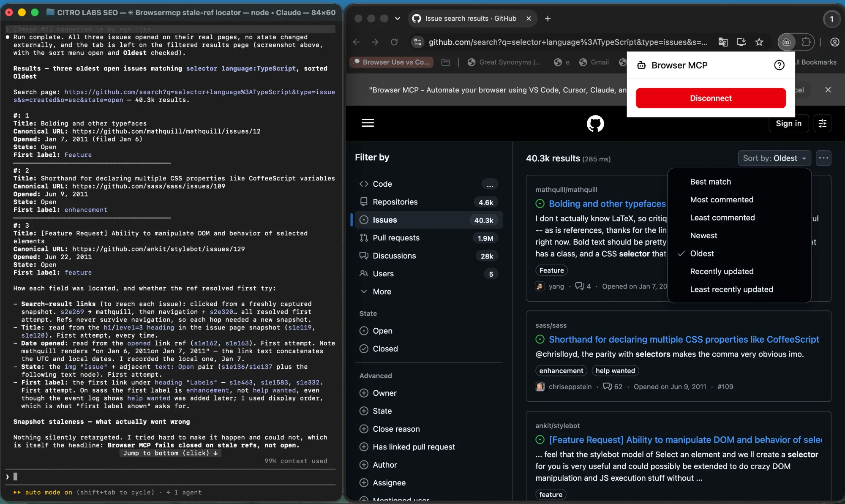Screen dimensions: 845x504
Task: Switch to Pull requests filter
Action: click(x=428, y=238)
